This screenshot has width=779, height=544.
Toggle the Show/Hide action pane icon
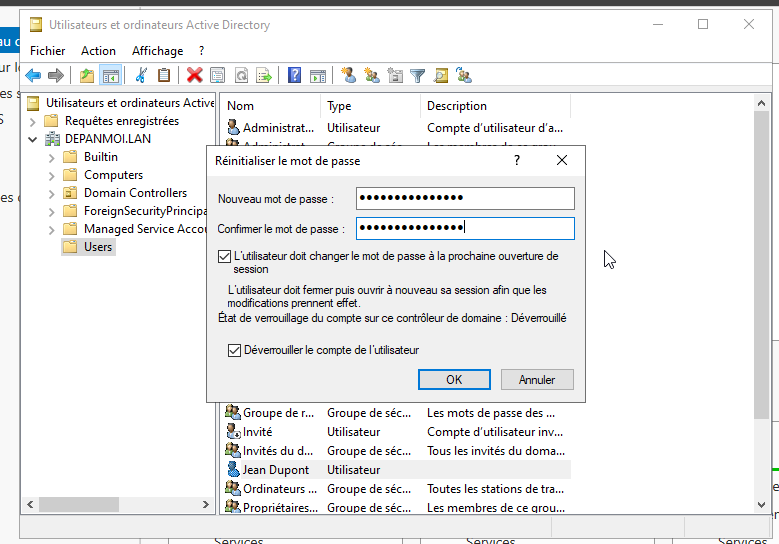pos(318,76)
